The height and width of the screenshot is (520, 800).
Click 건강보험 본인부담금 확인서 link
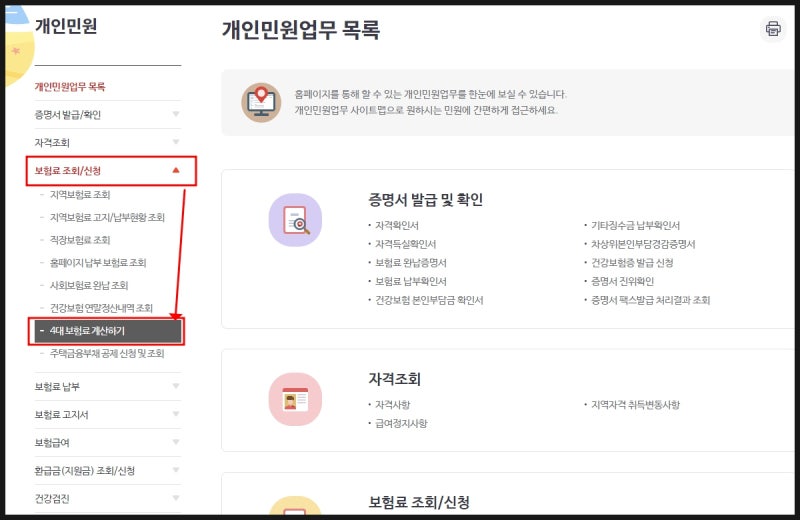click(429, 300)
